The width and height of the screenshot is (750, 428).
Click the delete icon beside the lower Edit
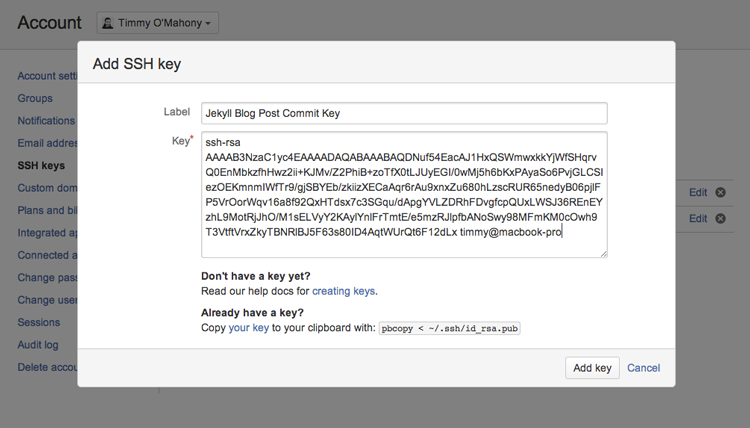720,219
